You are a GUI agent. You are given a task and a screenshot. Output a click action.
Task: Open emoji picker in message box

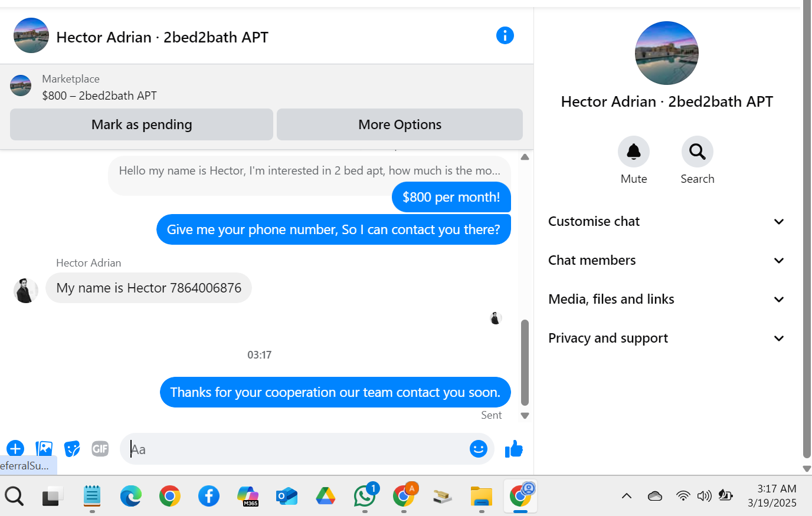(478, 449)
